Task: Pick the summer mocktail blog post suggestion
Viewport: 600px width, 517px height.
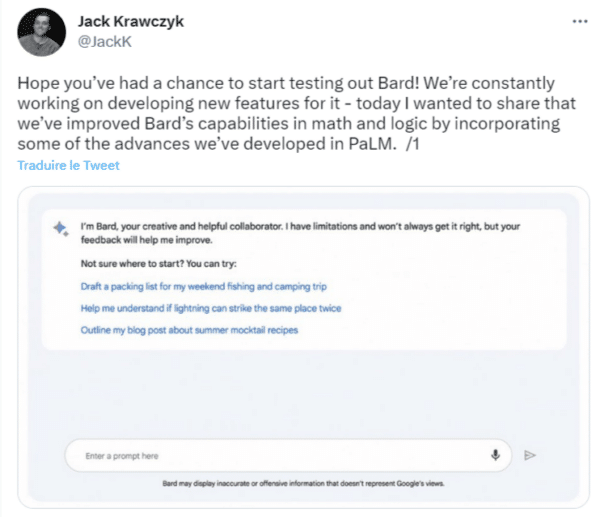Action: tap(189, 331)
